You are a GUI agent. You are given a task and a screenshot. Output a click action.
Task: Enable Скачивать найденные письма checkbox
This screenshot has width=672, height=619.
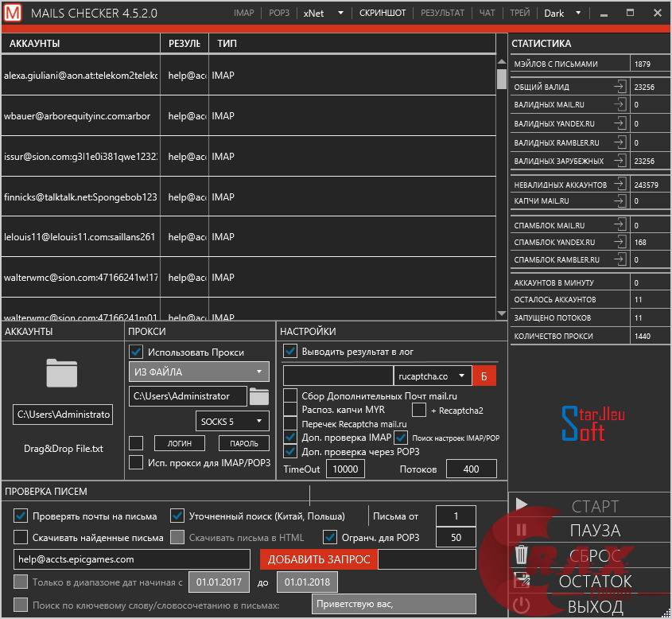(x=21, y=537)
